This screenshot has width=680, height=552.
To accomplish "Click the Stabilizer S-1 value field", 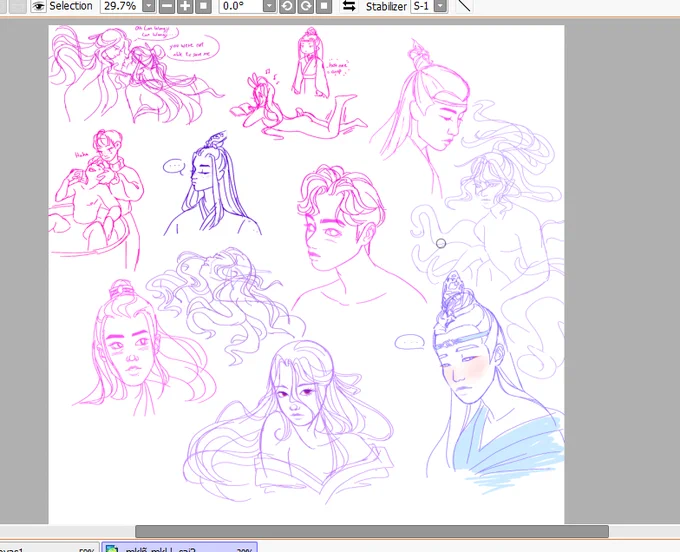I will tap(422, 6).
